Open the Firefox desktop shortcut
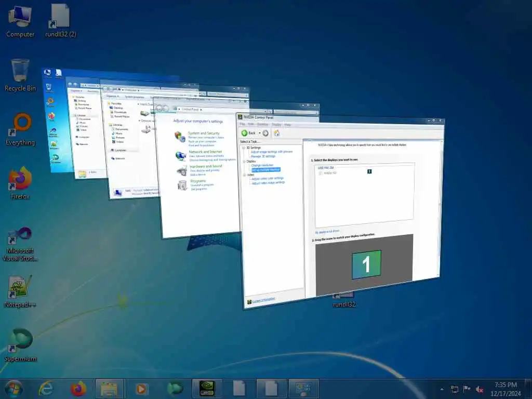Screen dimensions: 532x399 [20, 183]
